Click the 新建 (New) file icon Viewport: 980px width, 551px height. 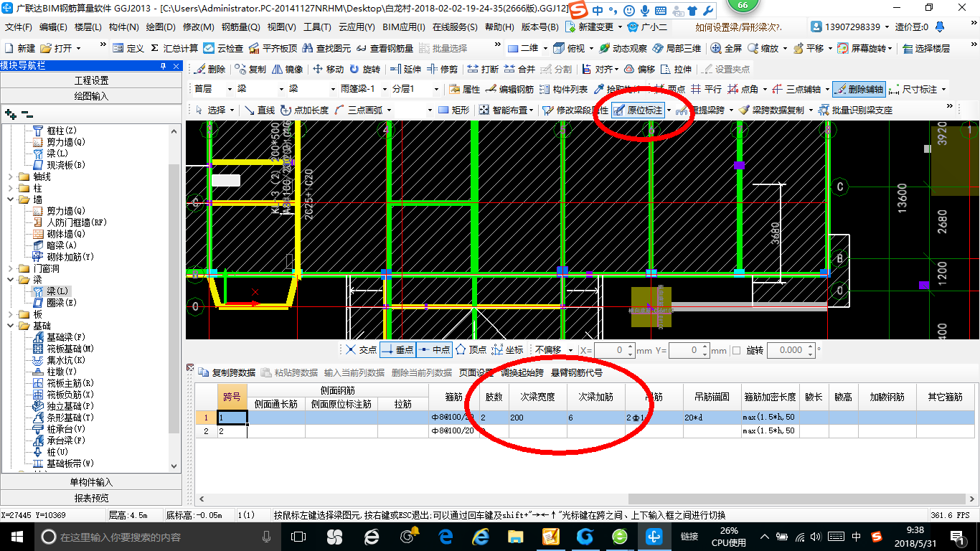(19, 48)
